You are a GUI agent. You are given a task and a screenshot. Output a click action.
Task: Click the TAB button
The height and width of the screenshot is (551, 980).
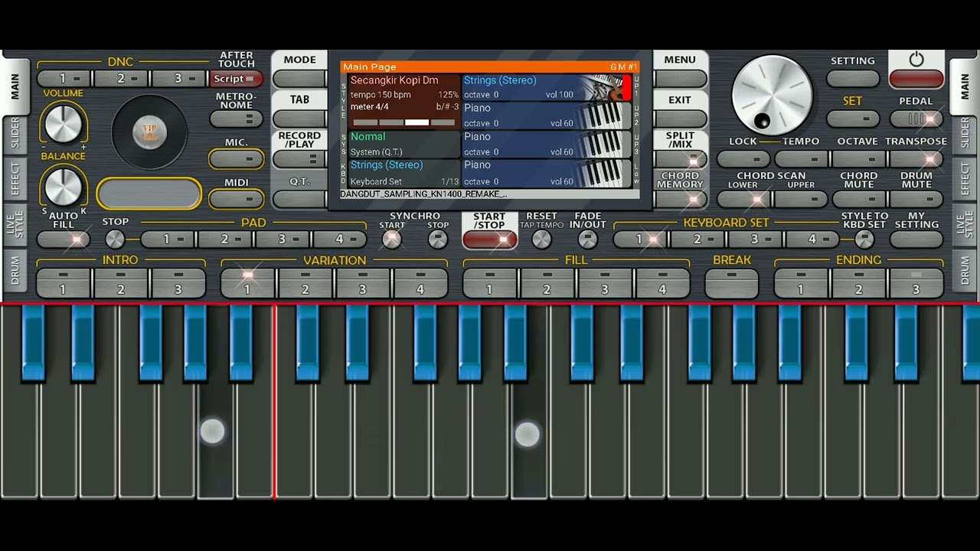coord(299,119)
